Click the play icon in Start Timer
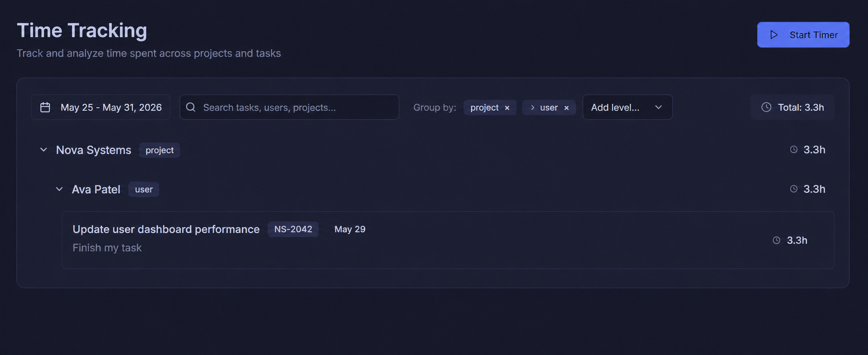Viewport: 868px width, 355px height. (x=774, y=35)
